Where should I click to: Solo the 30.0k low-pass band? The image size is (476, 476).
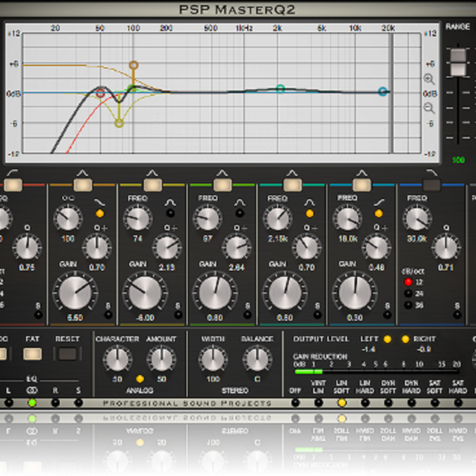tap(457, 315)
